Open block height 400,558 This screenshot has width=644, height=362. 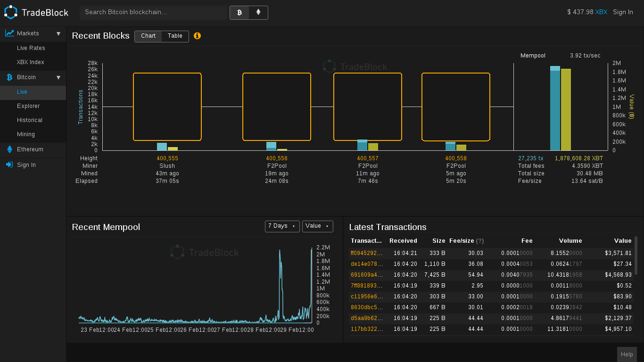pos(456,159)
